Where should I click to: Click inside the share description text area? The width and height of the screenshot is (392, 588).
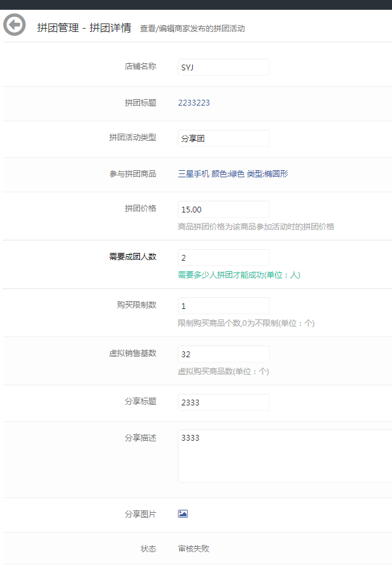284,456
